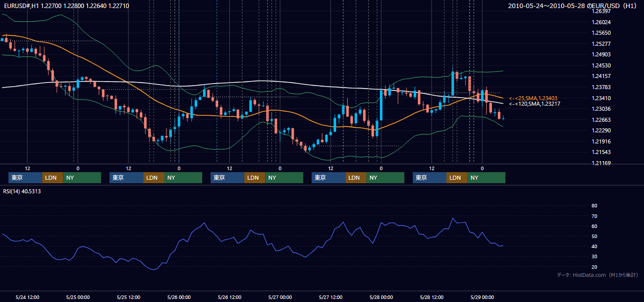Click the RSI(14) 40.5313 indicator label
This screenshot has height=302, width=644.
point(22,191)
